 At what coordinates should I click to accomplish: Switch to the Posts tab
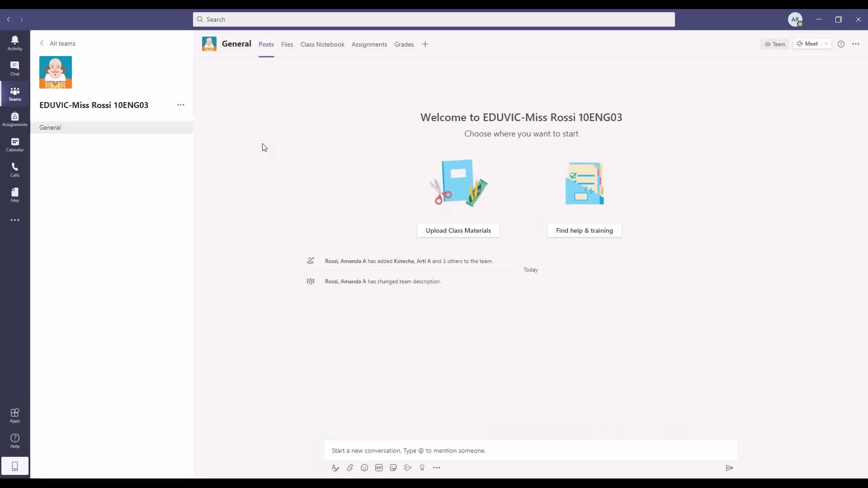tap(266, 44)
